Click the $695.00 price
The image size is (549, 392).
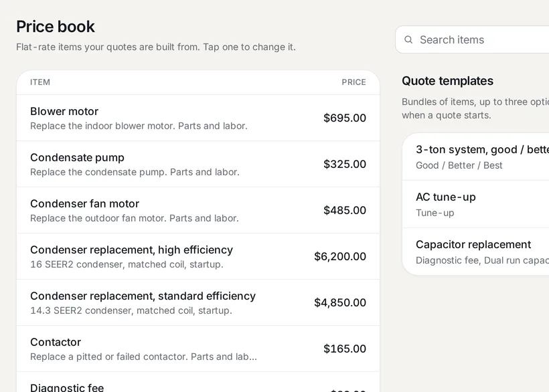click(x=345, y=118)
